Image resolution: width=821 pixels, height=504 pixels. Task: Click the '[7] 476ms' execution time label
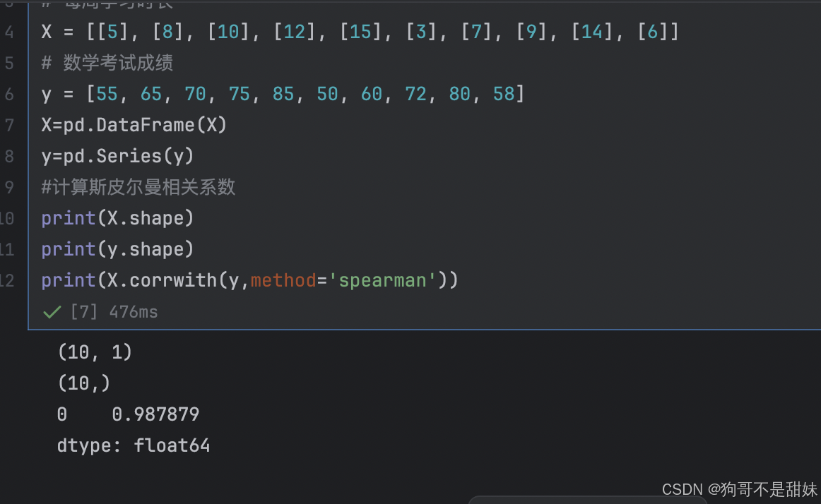[114, 312]
